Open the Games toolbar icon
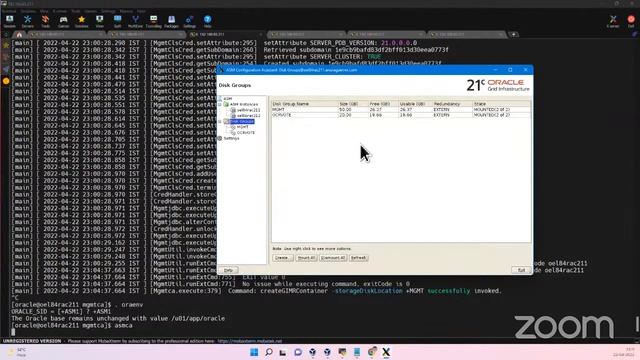Screen dimensions: 640x360 click(x=63, y=21)
